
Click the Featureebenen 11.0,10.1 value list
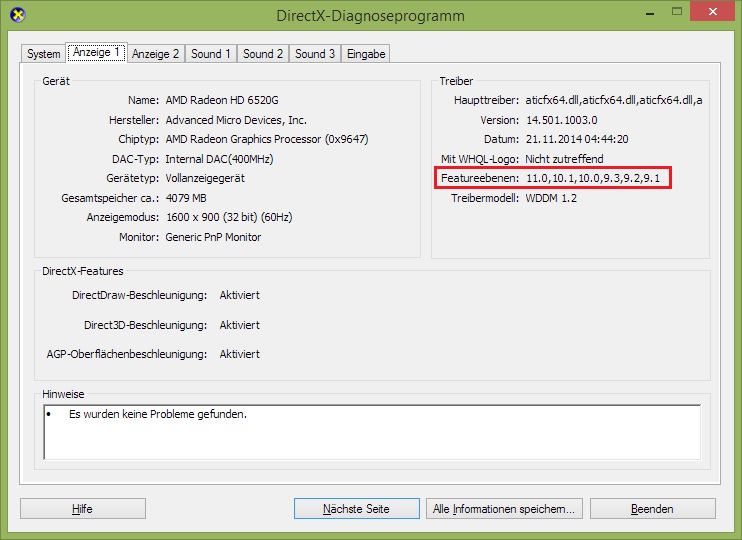593,178
